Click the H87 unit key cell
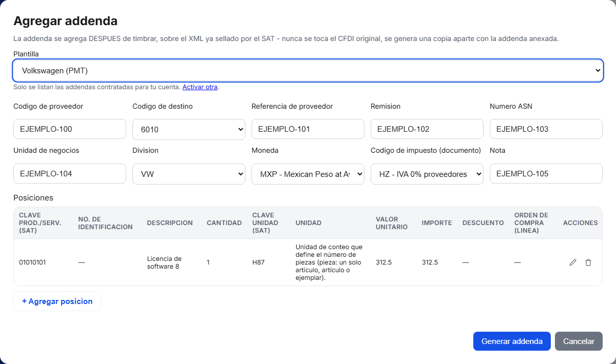This screenshot has width=616, height=364. pos(258,262)
